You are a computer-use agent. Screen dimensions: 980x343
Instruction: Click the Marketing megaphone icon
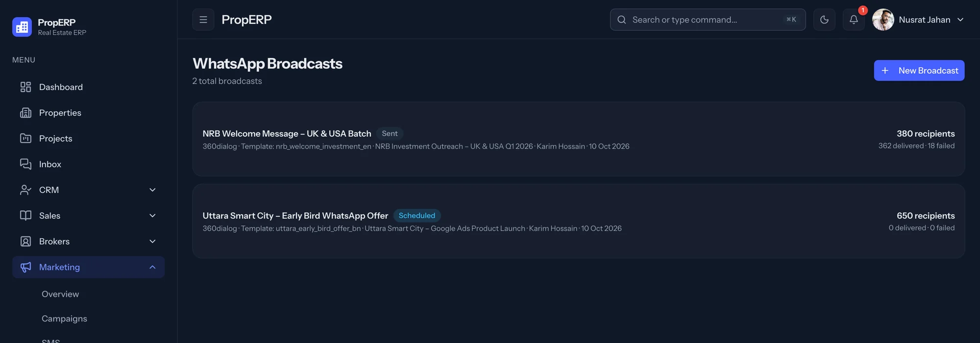(25, 267)
